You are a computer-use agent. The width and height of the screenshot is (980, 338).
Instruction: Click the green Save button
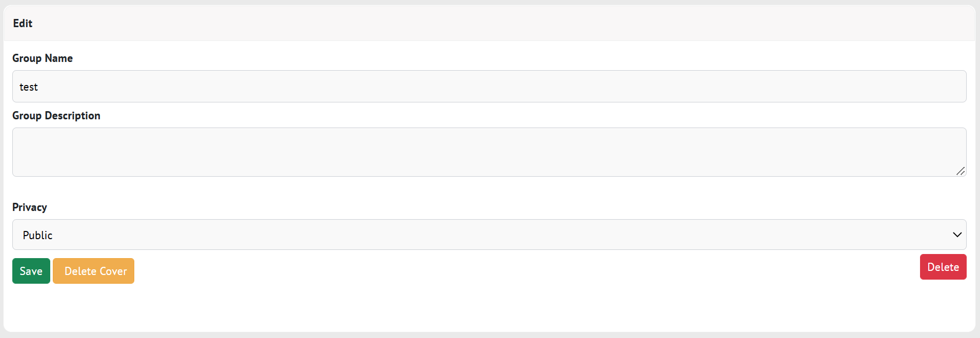31,271
